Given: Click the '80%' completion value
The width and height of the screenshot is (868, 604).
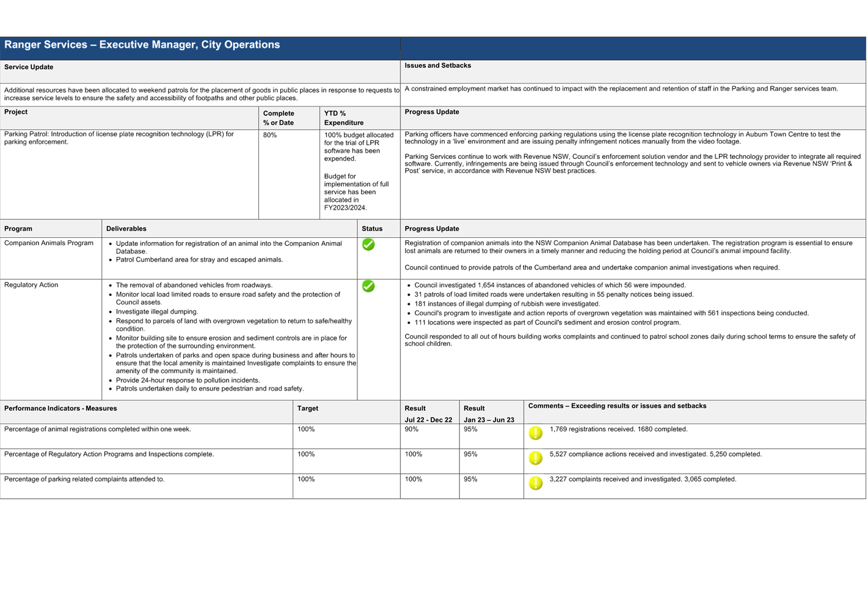Looking at the screenshot, I should click(270, 135).
